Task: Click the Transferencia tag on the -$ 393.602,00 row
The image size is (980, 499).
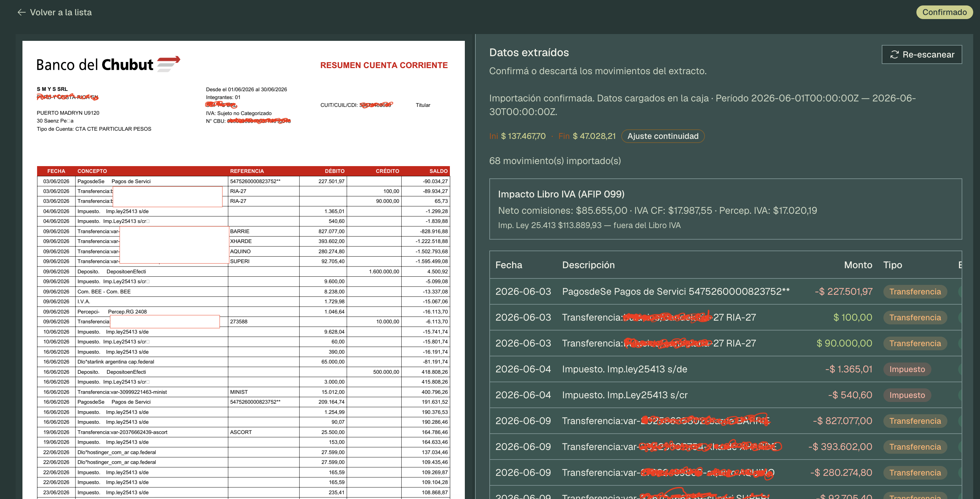Action: 915,447
